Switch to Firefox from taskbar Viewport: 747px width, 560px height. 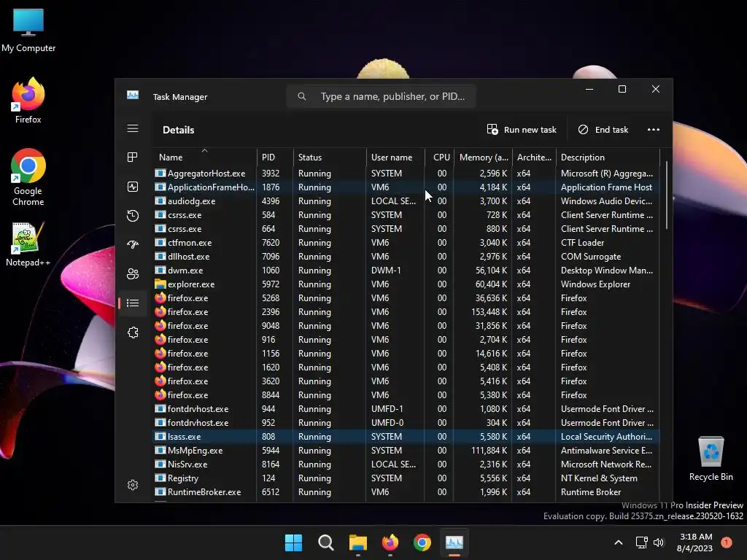point(390,542)
